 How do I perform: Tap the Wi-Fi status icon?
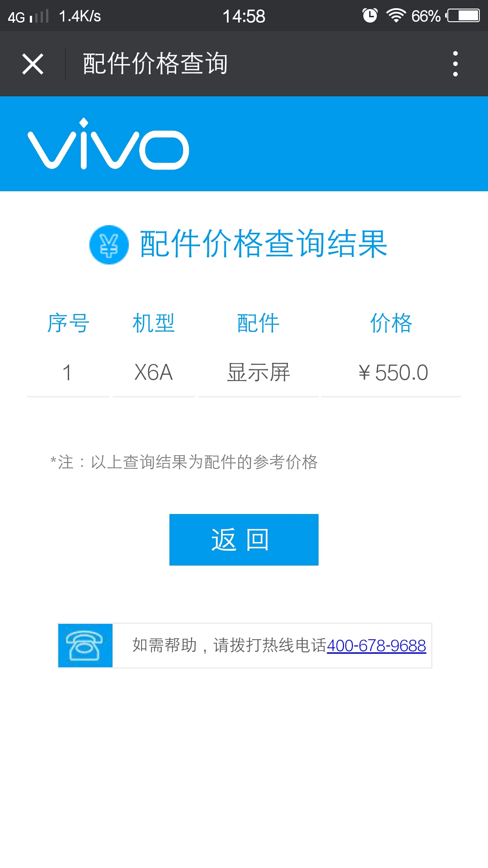coord(396,15)
